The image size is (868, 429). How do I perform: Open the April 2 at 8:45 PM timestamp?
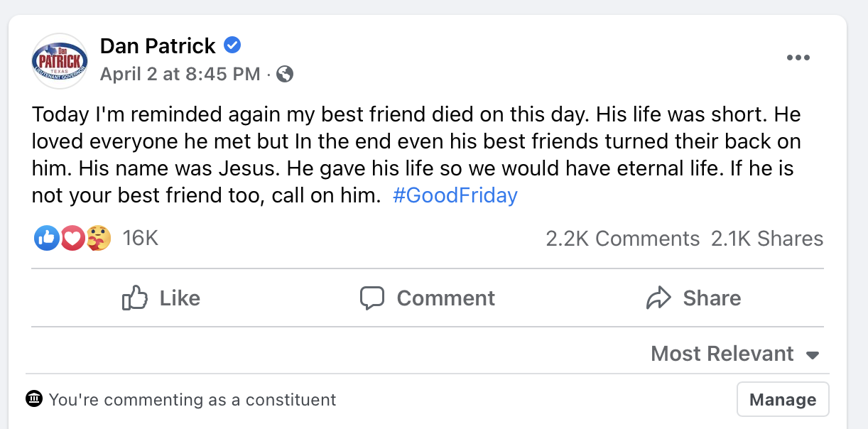pyautogui.click(x=180, y=74)
